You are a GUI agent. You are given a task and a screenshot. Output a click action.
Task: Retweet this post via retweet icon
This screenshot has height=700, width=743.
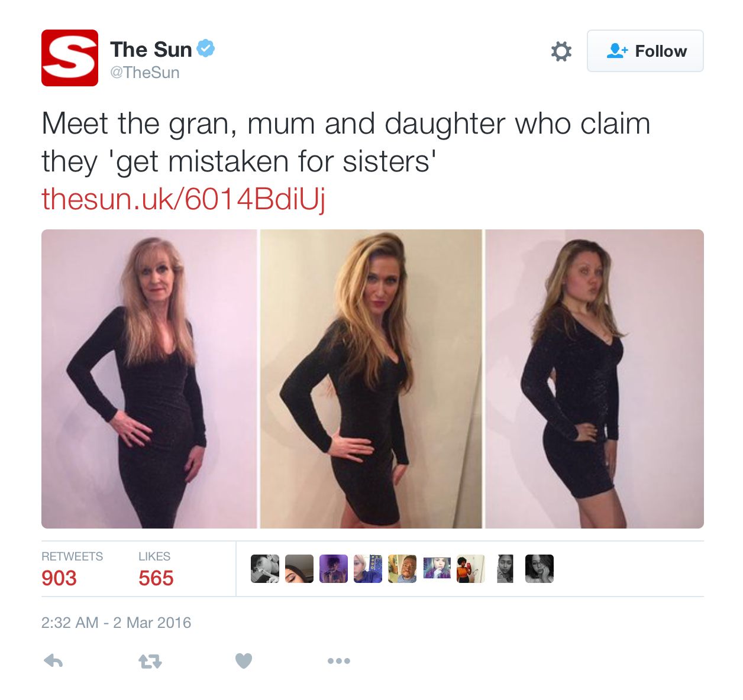point(150,661)
